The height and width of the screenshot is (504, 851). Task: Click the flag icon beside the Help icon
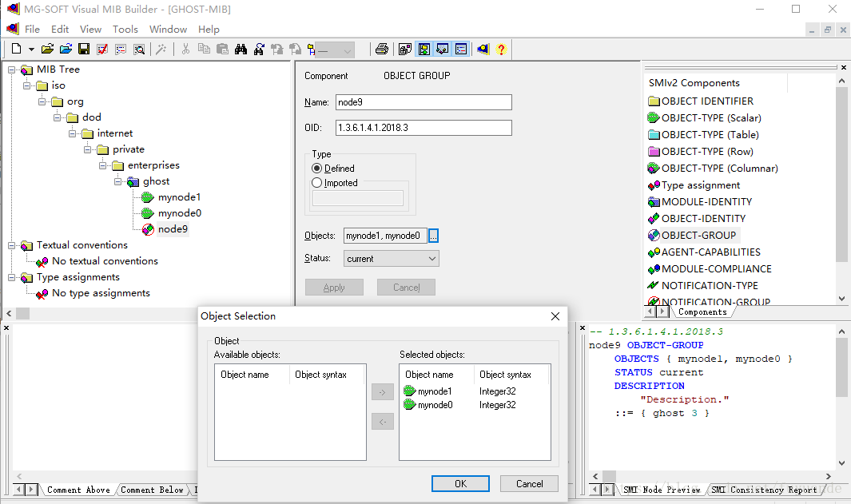(x=483, y=50)
